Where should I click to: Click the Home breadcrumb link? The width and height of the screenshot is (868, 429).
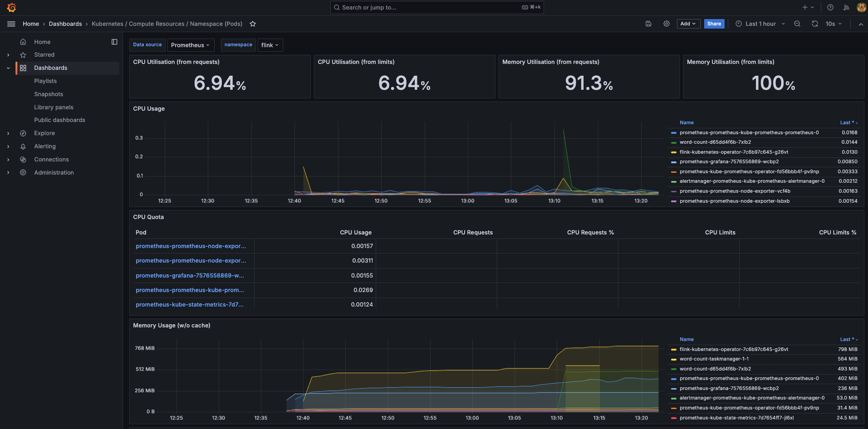pos(31,24)
